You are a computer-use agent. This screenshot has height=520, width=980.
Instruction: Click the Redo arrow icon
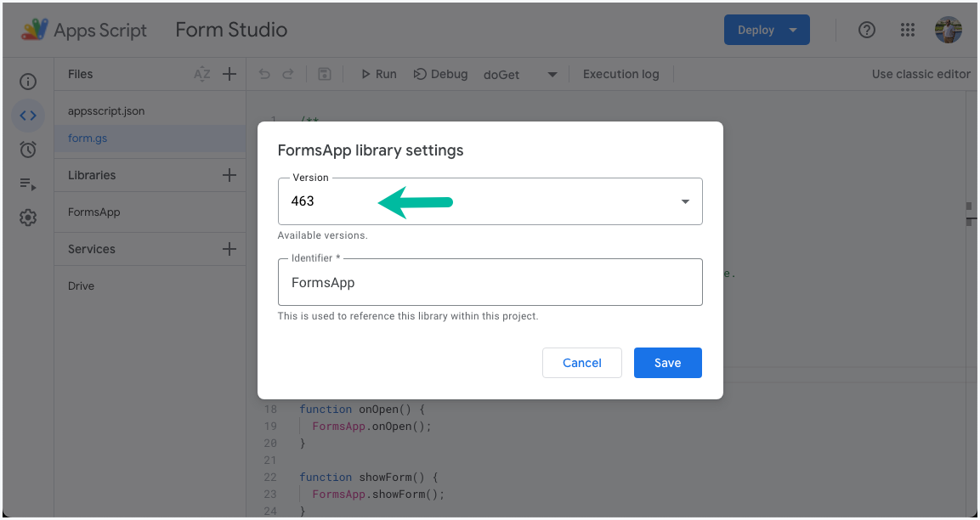[x=288, y=75]
